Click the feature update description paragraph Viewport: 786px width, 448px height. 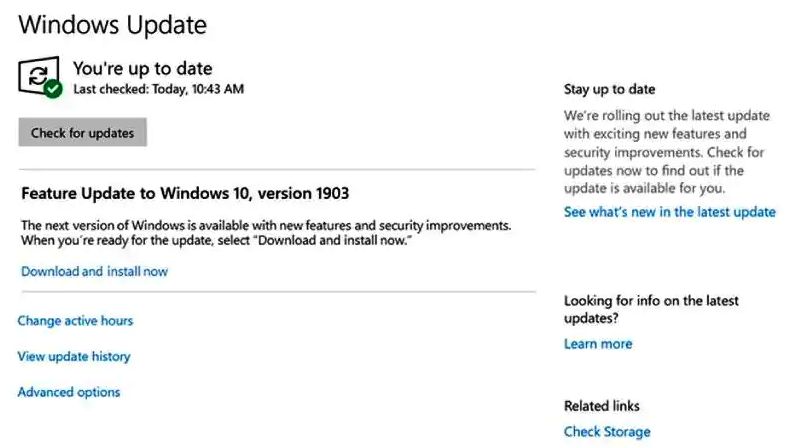point(266,233)
